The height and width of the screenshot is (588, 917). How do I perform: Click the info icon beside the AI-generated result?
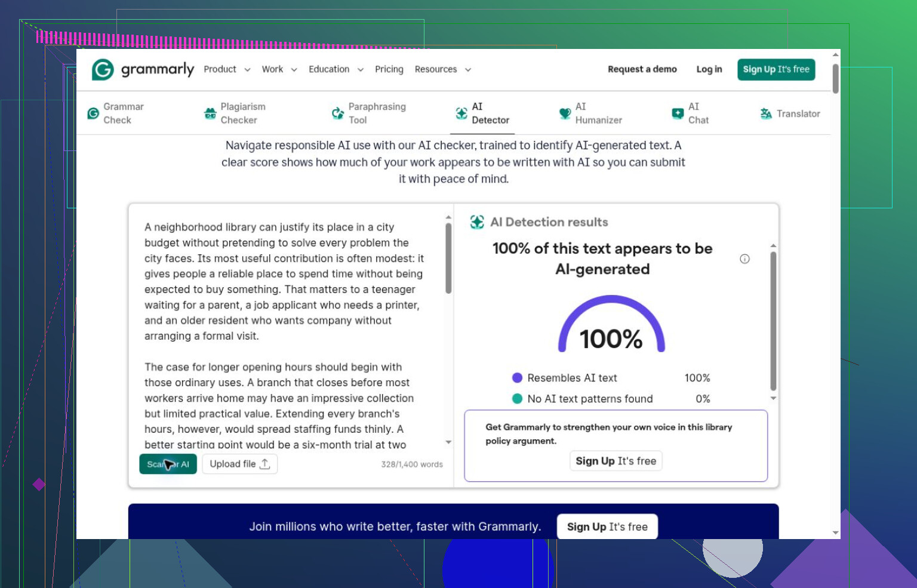pyautogui.click(x=744, y=258)
